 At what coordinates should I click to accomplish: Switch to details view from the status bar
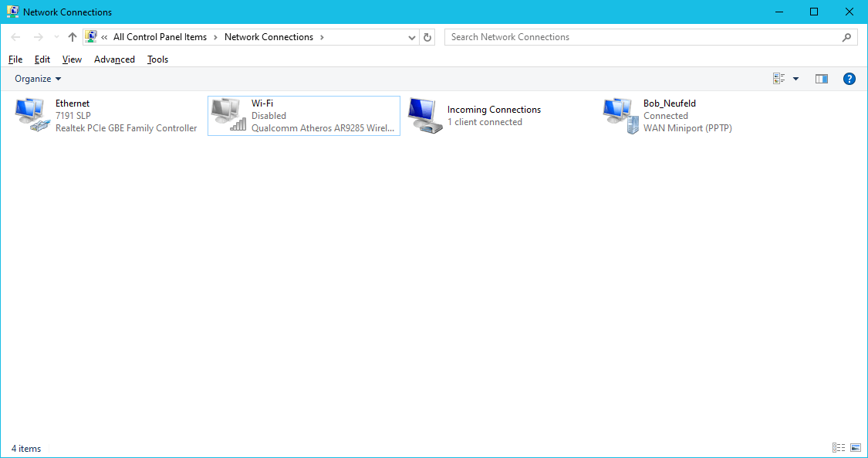click(x=838, y=447)
